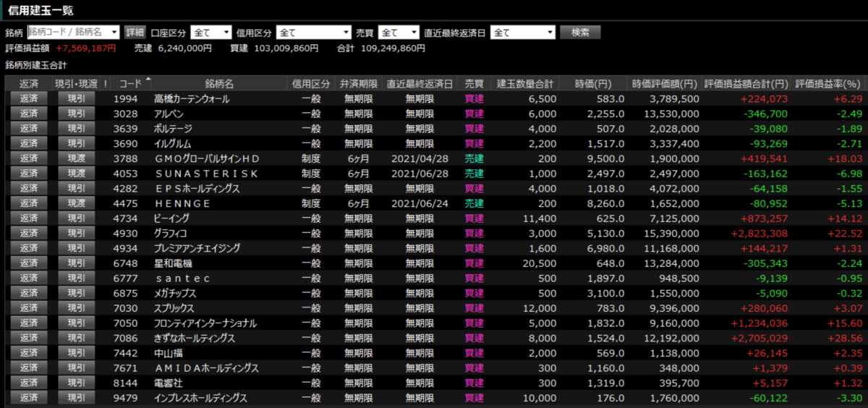Click 返済 for SUNASTERISK row
Screen dimensions: 868x408
(x=29, y=174)
